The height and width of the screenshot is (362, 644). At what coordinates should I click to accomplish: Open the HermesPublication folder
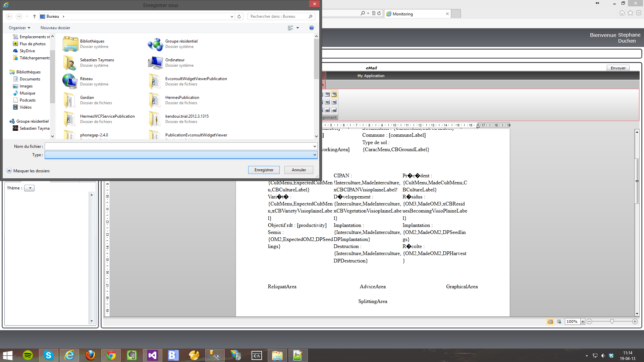182,98
